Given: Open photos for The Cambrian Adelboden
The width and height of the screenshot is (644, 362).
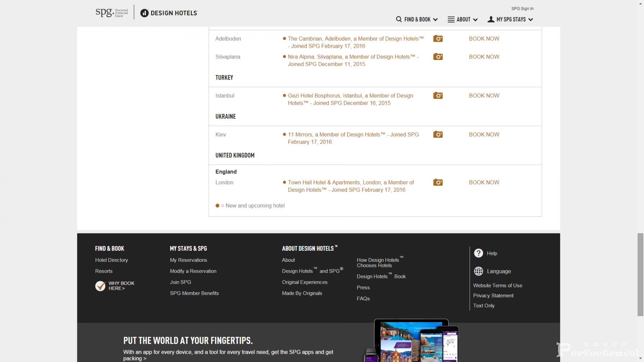Looking at the screenshot, I should coord(438,38).
